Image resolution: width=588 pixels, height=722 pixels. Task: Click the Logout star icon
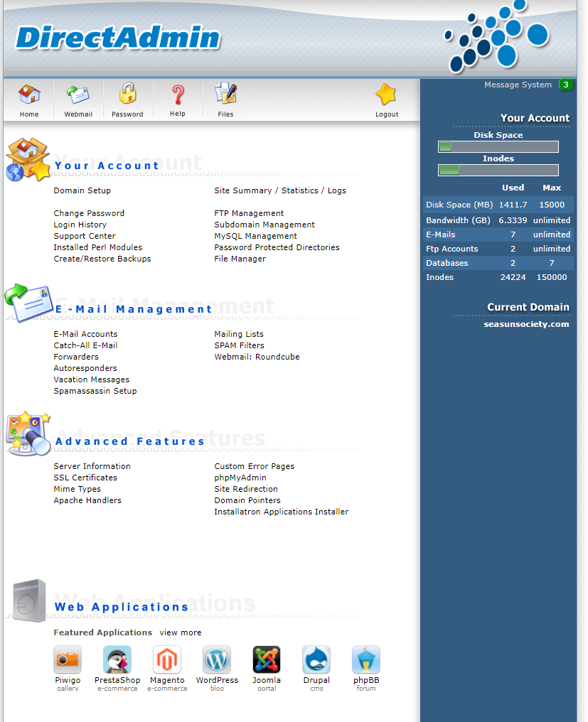point(386,95)
